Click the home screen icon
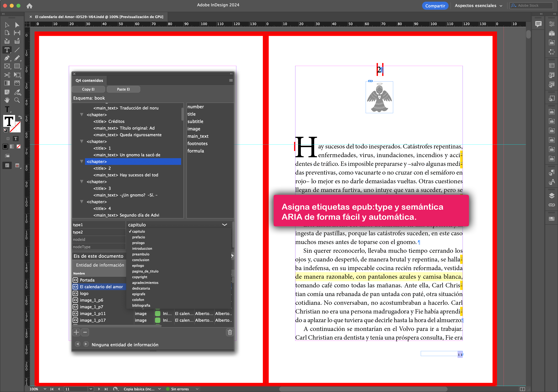 (x=29, y=6)
